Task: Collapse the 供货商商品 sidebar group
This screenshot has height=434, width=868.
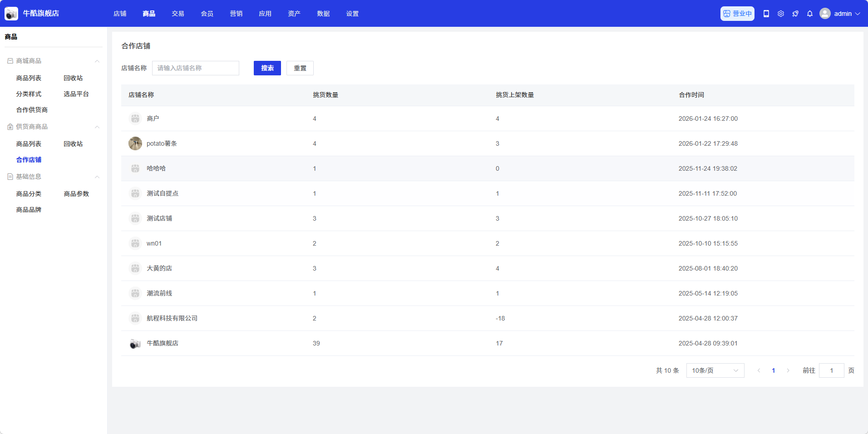Action: pyautogui.click(x=97, y=127)
